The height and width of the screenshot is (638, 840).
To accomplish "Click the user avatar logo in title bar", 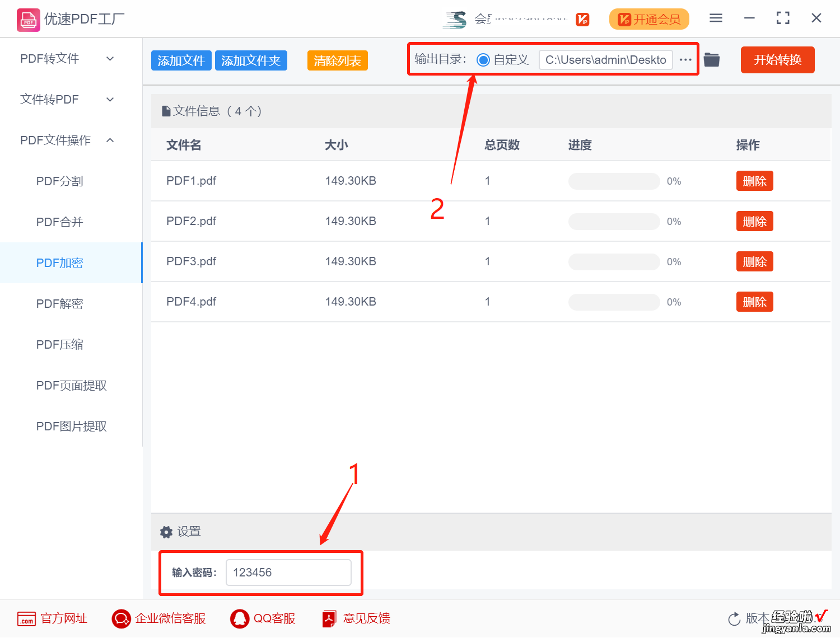I will click(x=455, y=20).
